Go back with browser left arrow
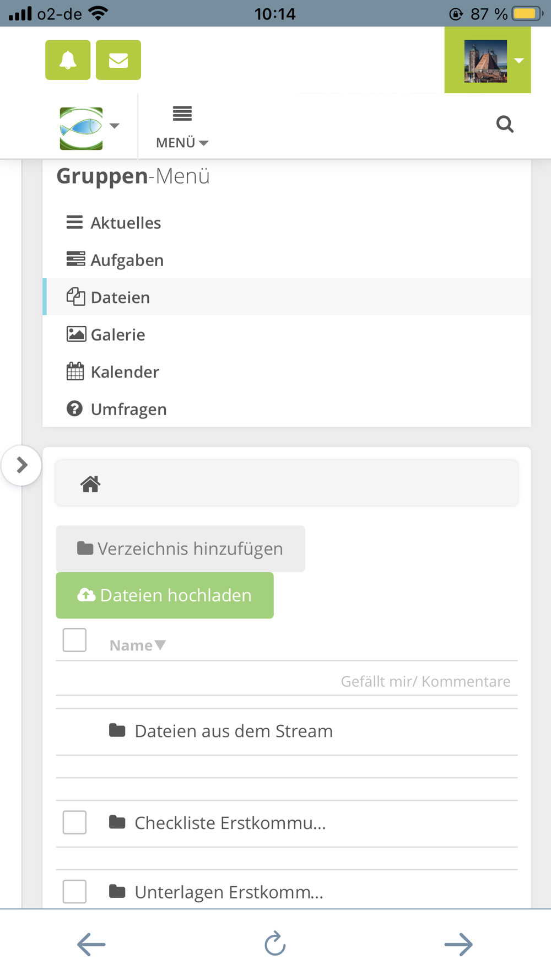The image size is (551, 980). [x=91, y=944]
